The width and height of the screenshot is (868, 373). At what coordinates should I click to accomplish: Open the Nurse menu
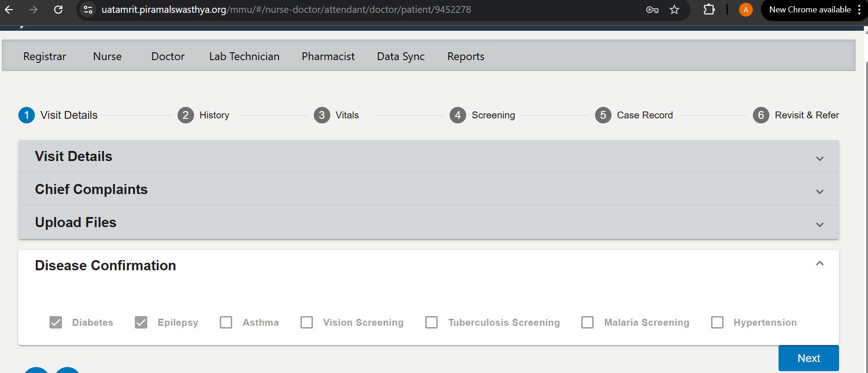point(107,56)
